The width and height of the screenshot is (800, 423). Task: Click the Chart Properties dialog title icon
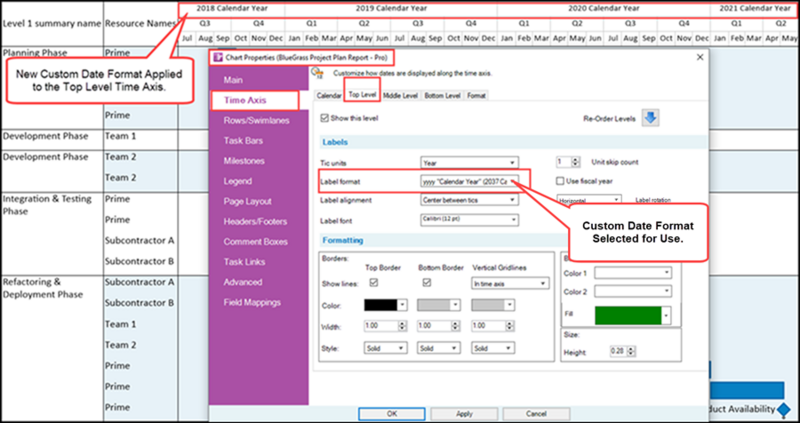point(218,58)
